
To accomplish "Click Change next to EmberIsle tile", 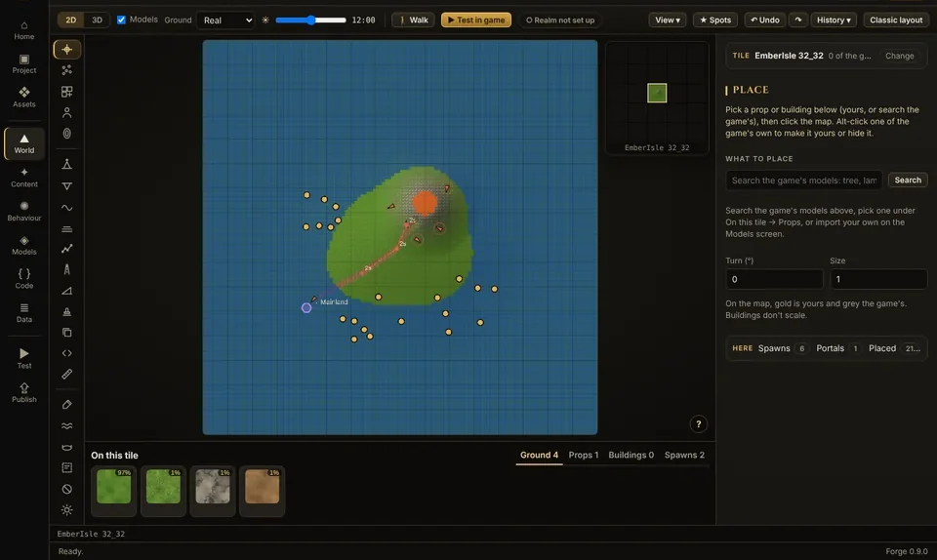I will pyautogui.click(x=899, y=56).
